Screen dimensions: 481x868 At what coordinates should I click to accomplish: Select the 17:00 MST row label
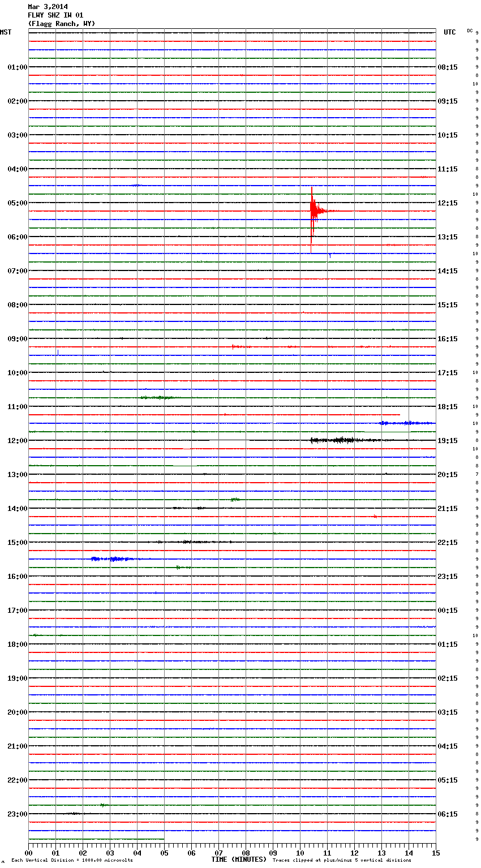(x=18, y=611)
